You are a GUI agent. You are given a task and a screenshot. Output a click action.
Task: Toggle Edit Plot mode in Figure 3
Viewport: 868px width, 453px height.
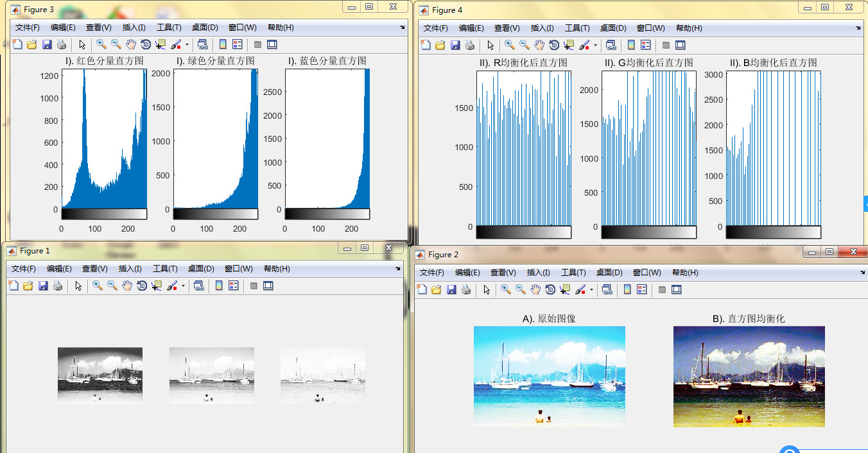click(x=83, y=44)
